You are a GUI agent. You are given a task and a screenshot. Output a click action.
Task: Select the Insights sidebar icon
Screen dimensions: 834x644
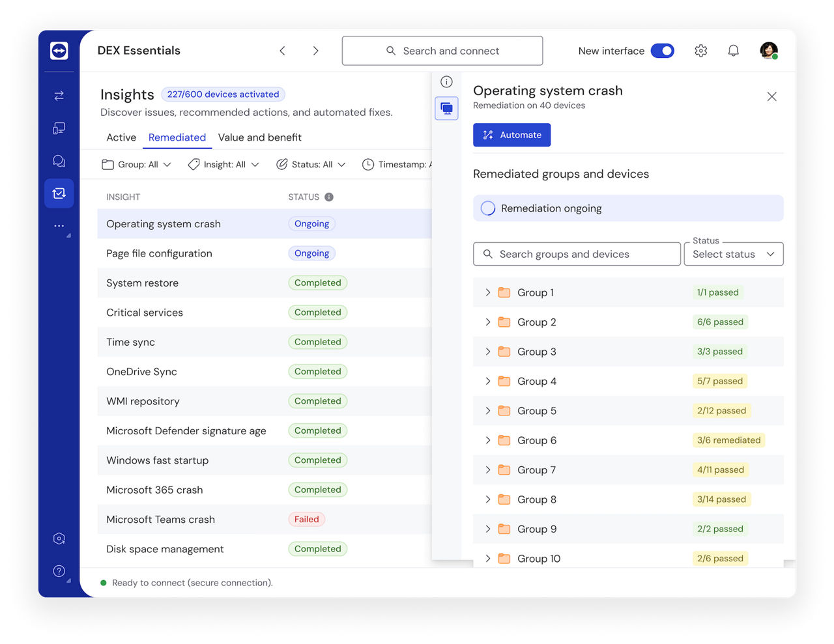click(x=59, y=193)
